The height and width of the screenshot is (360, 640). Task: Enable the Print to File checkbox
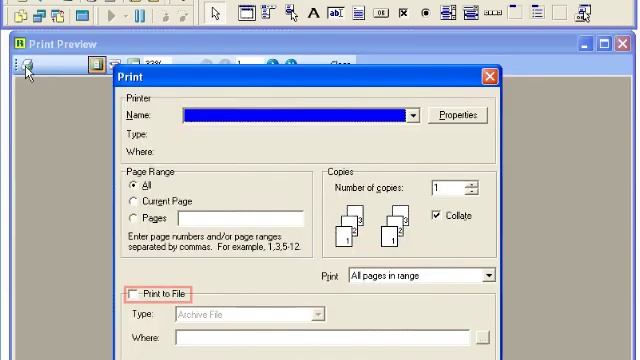133,294
